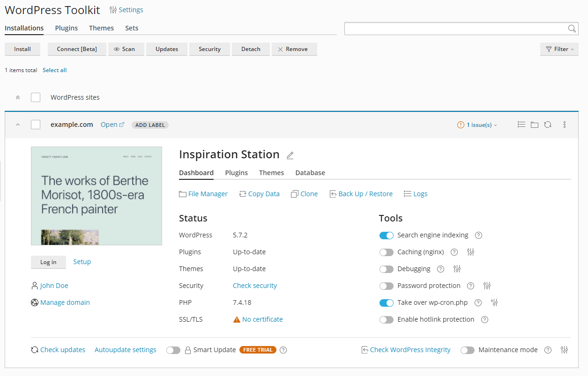Disable Search engine indexing toggle
Viewport: 588px width, 376px height.
[x=387, y=236]
